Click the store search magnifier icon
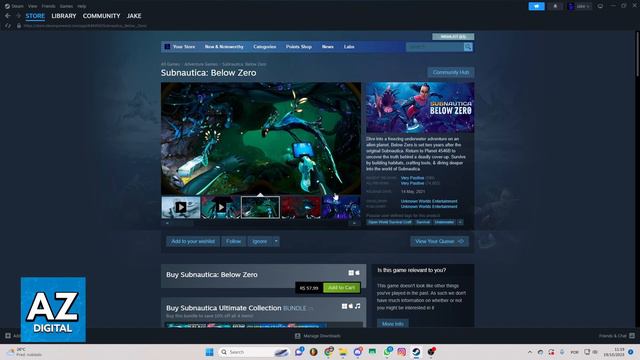Viewport: 640px width, 360px height. point(468,47)
